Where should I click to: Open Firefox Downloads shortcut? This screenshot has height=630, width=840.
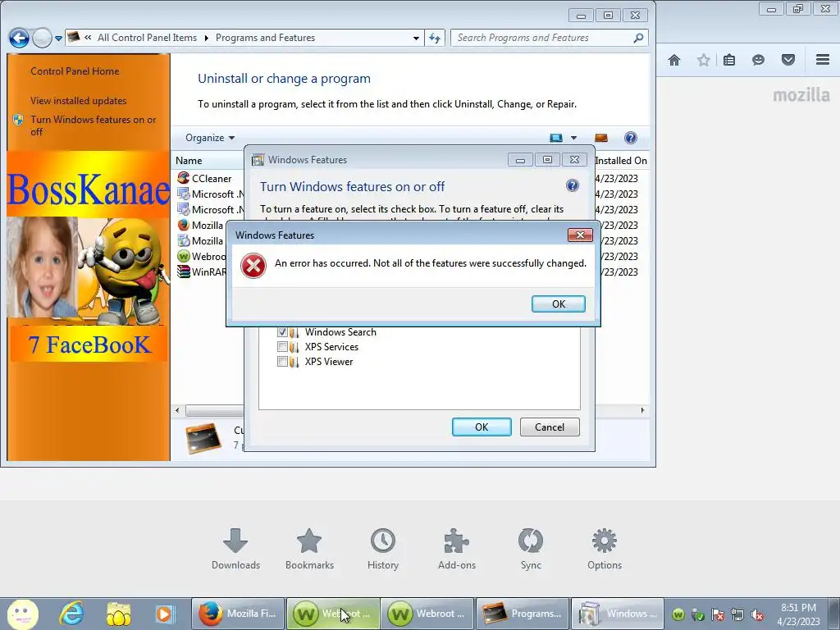(x=235, y=549)
